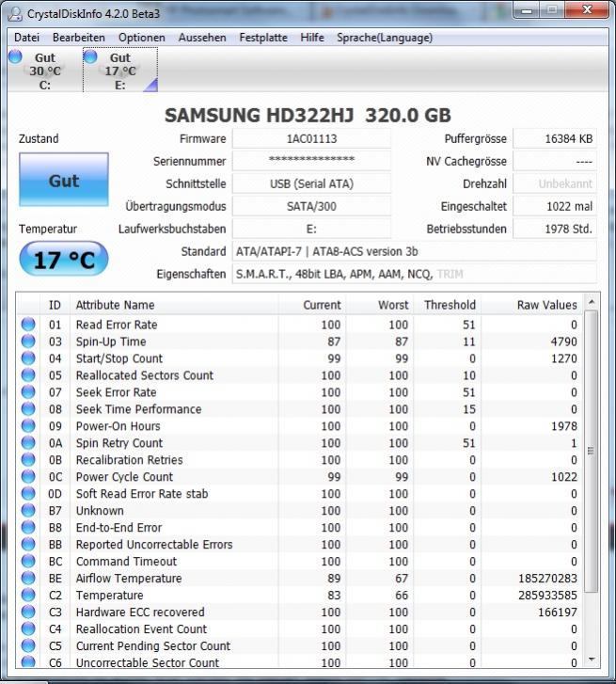The image size is (616, 684).
Task: Click the Drehzahl field Unbekannt
Action: pyautogui.click(x=555, y=183)
